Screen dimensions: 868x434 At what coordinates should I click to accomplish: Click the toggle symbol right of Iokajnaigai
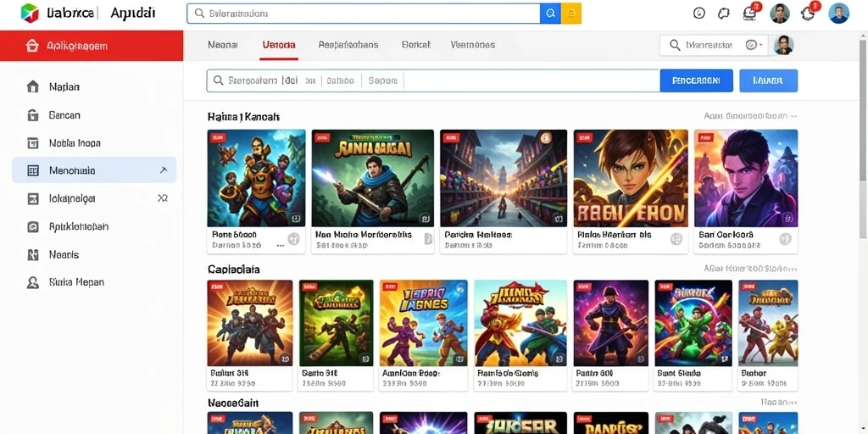coord(163,198)
